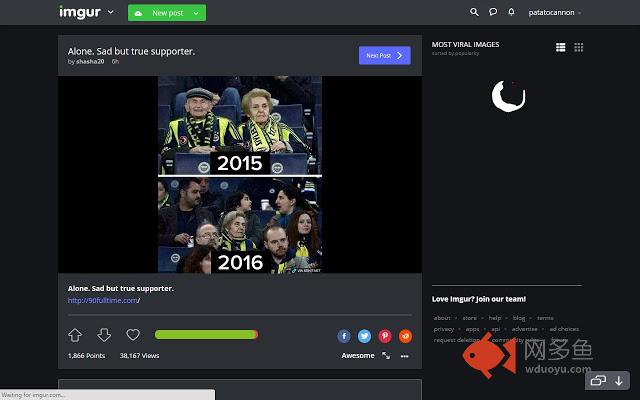Share post on Facebook

tap(344, 336)
